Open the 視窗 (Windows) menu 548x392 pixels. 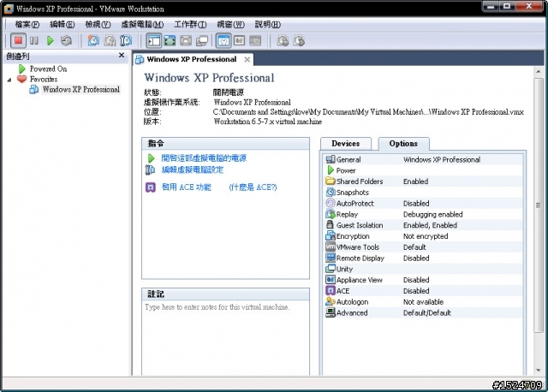(230, 25)
